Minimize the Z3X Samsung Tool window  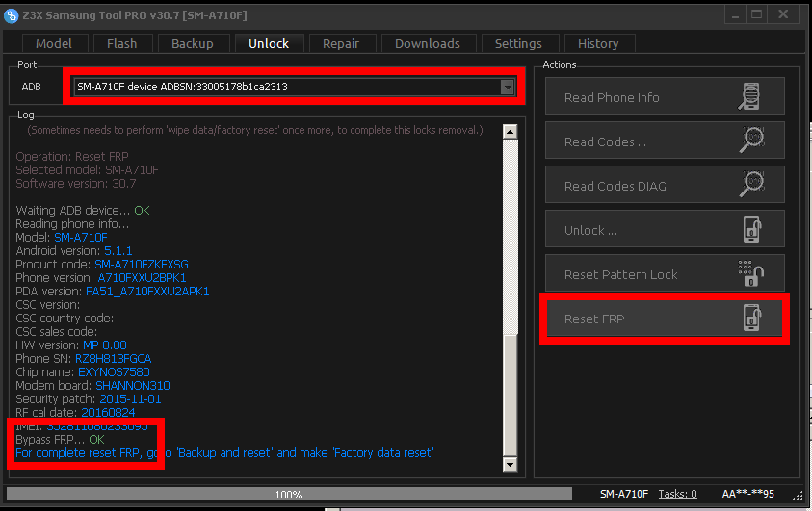(x=735, y=15)
